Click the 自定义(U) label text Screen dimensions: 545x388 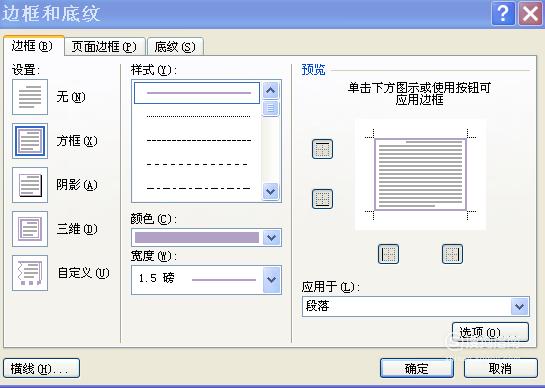pos(83,273)
